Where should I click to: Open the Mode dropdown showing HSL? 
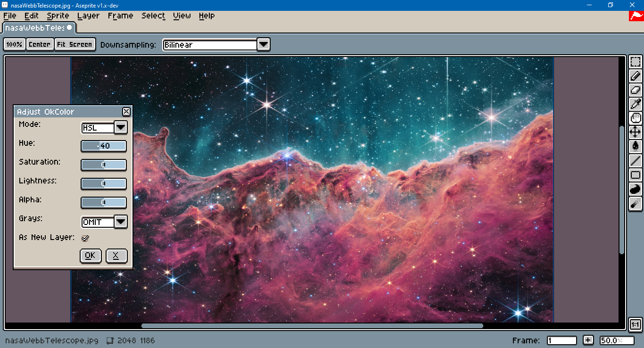pos(121,127)
